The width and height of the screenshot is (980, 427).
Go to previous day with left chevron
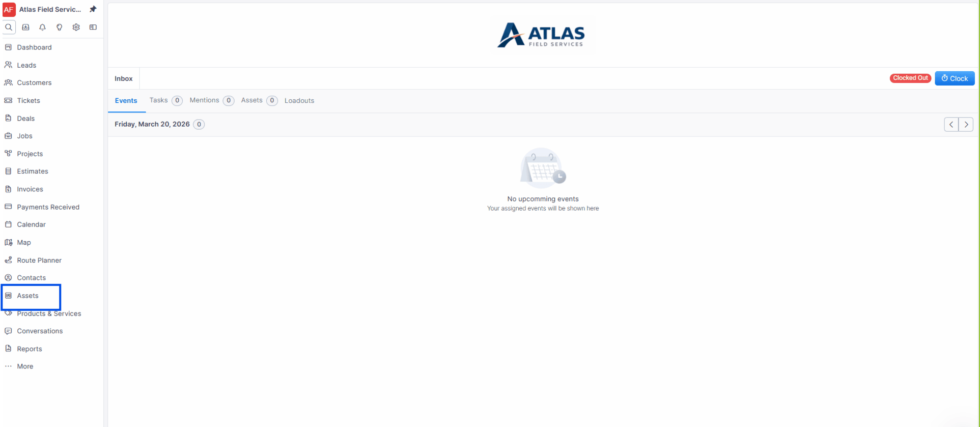(951, 124)
